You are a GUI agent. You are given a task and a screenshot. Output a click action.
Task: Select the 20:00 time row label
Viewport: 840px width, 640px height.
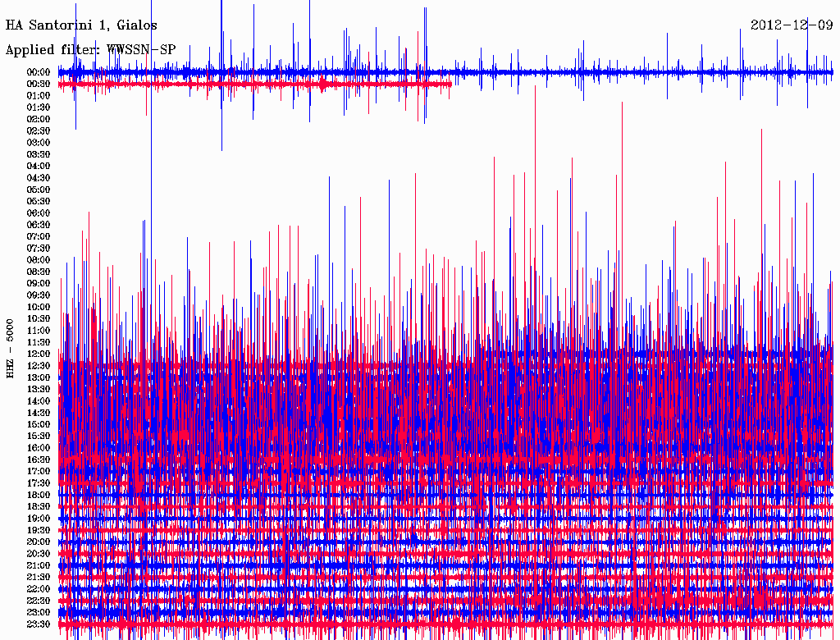coord(39,542)
